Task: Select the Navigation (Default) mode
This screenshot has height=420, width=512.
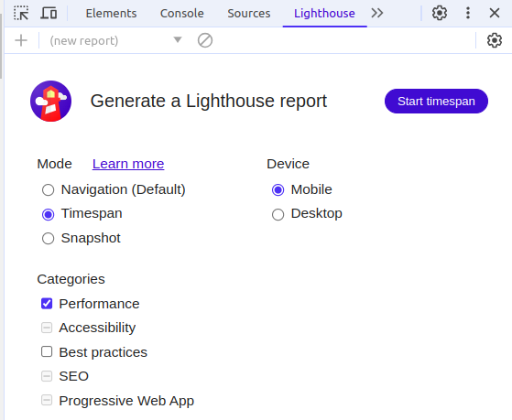Action: click(x=48, y=190)
